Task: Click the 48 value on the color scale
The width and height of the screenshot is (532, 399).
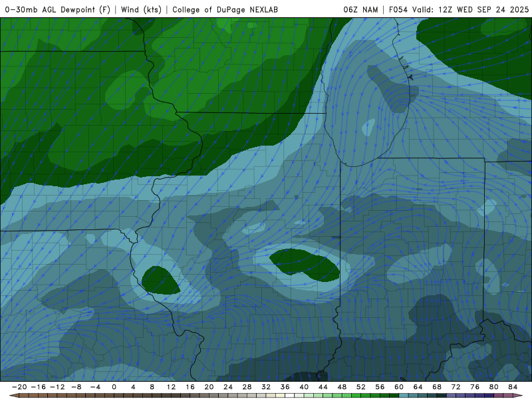Action: (342, 387)
